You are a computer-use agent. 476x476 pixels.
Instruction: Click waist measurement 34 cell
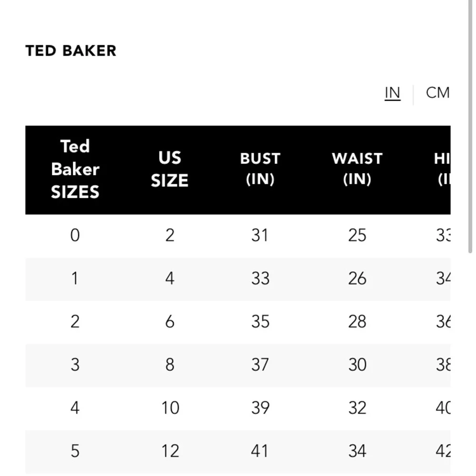point(357,450)
